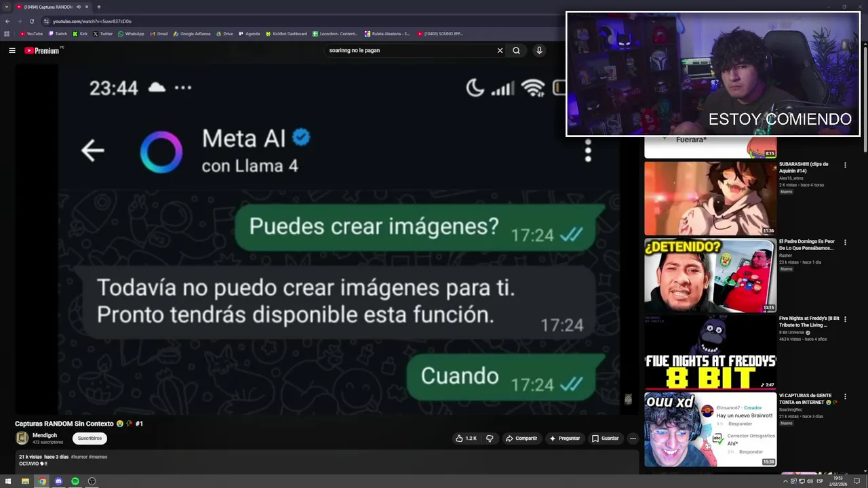Start voice search with microphone icon
Viewport: 868px width, 488px height.
539,50
